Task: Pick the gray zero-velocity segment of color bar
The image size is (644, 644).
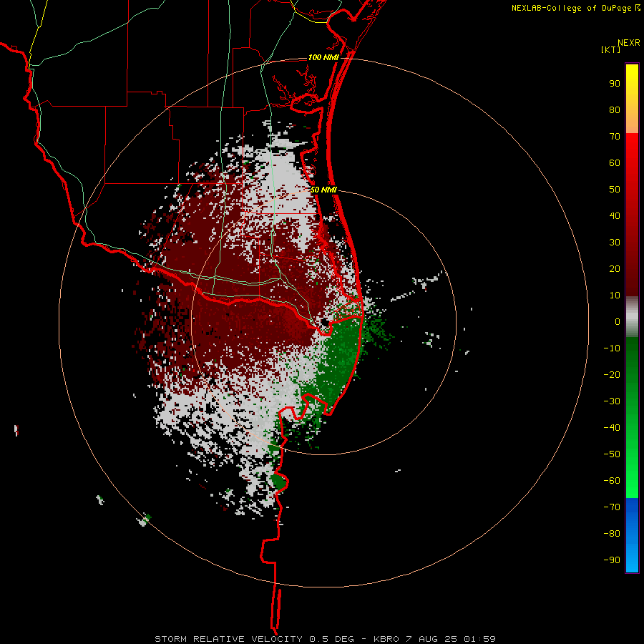Action: (632, 317)
